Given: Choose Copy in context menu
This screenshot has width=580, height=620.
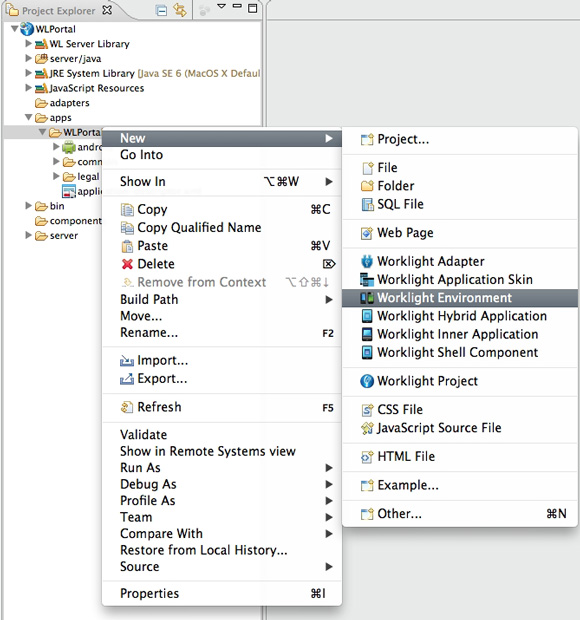Looking at the screenshot, I should [x=222, y=209].
